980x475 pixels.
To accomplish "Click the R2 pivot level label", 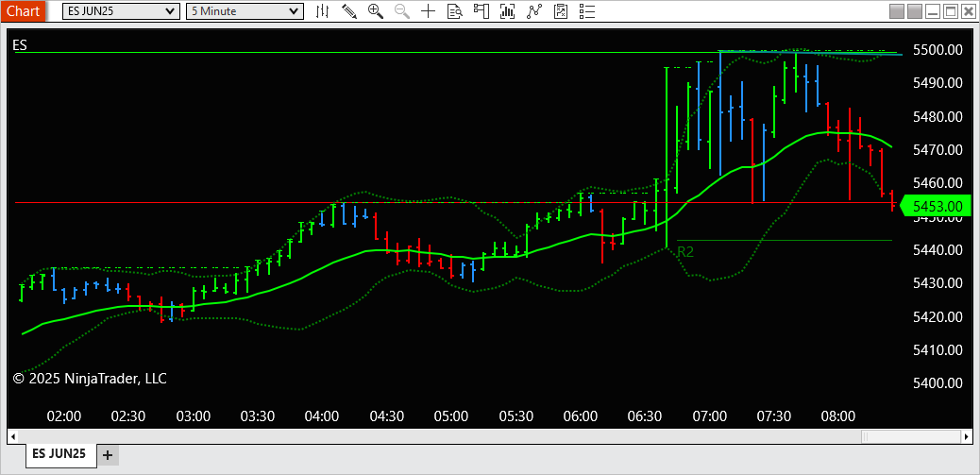I will click(685, 252).
